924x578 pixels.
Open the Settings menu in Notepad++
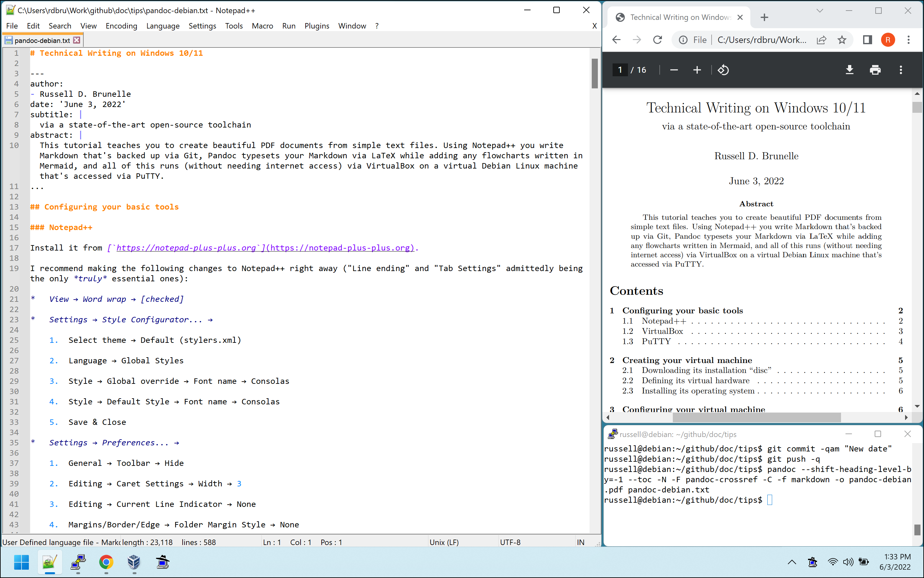202,26
